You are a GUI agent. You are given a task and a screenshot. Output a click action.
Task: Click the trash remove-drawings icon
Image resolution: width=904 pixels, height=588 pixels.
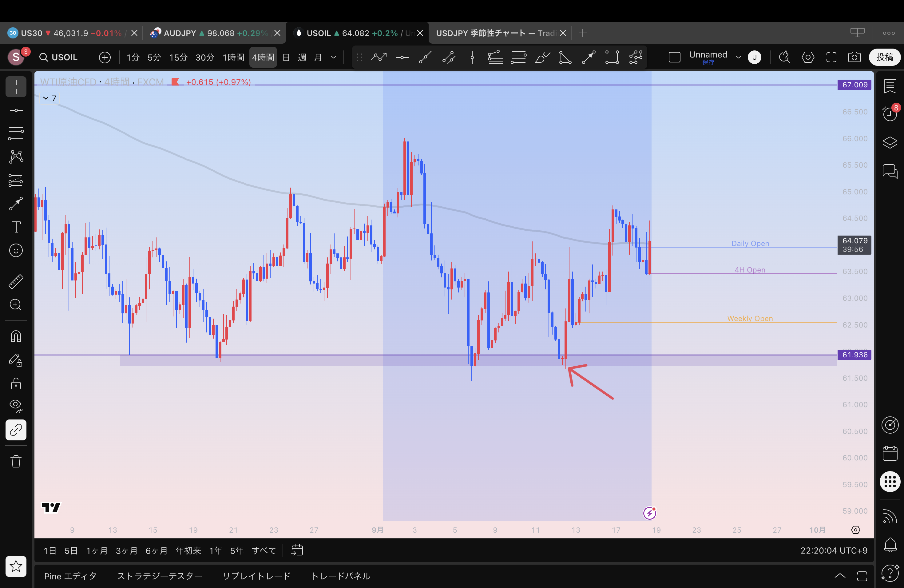coord(16,462)
